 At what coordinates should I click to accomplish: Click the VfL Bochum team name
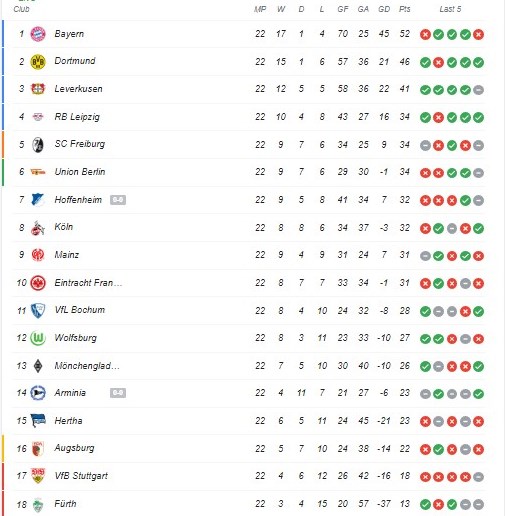point(80,310)
